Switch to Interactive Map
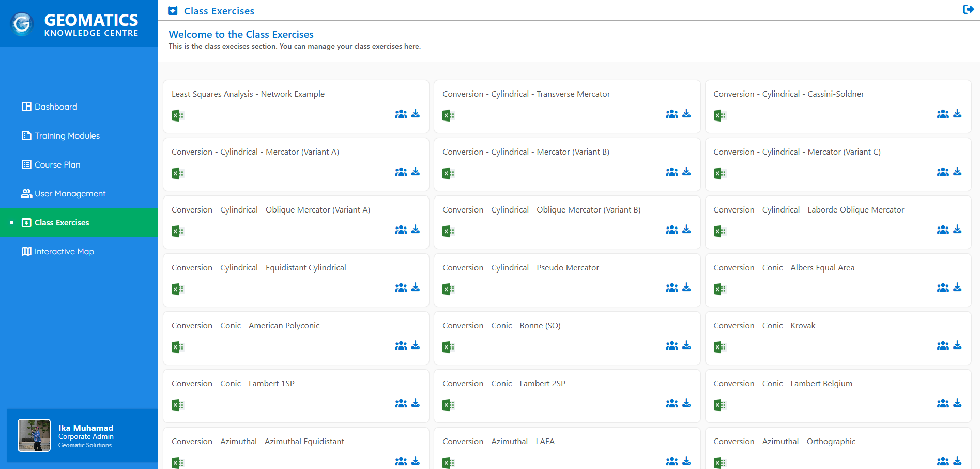This screenshot has width=980, height=469. click(64, 251)
